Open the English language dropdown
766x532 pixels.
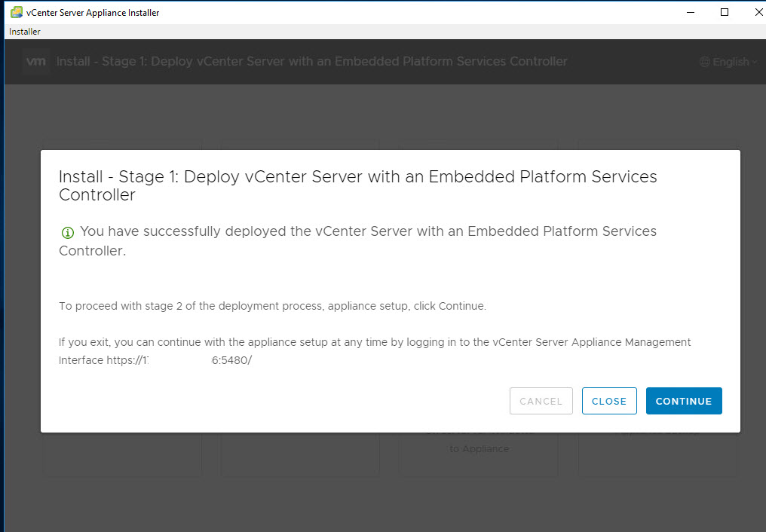point(730,62)
